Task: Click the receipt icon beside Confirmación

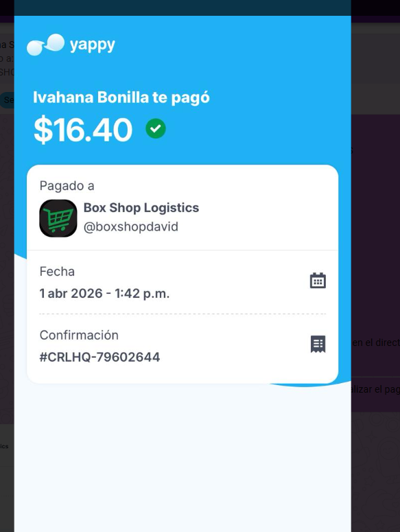Action: pos(318,345)
